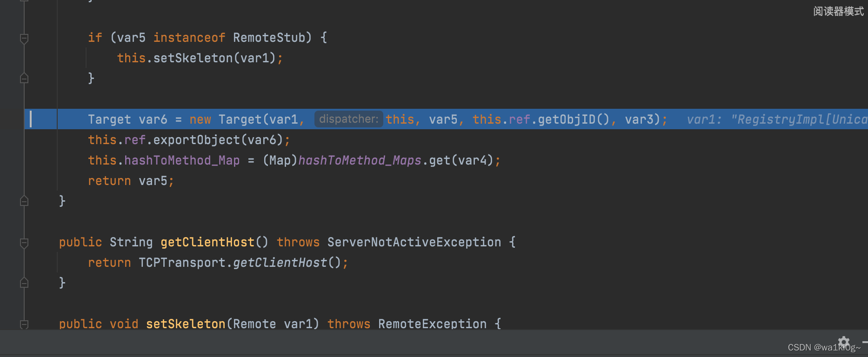Image resolution: width=868 pixels, height=357 pixels.
Task: Click TCPTransport class reference
Action: click(x=182, y=263)
